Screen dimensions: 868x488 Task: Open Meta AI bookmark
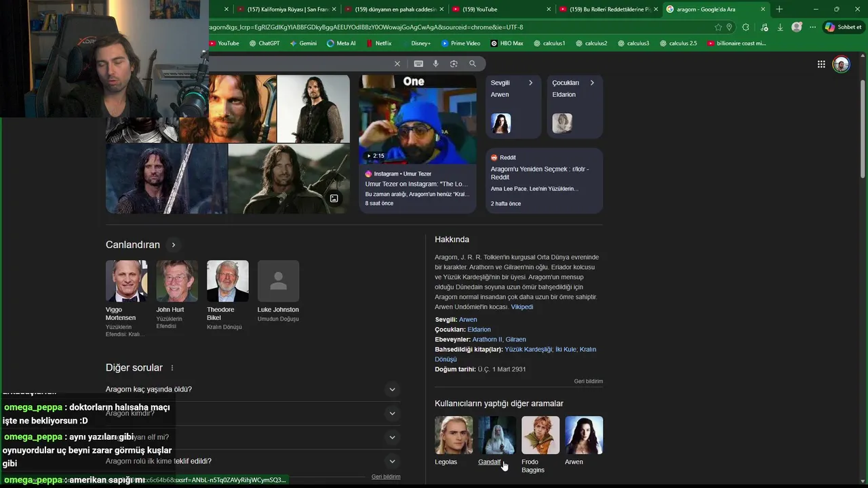(341, 43)
